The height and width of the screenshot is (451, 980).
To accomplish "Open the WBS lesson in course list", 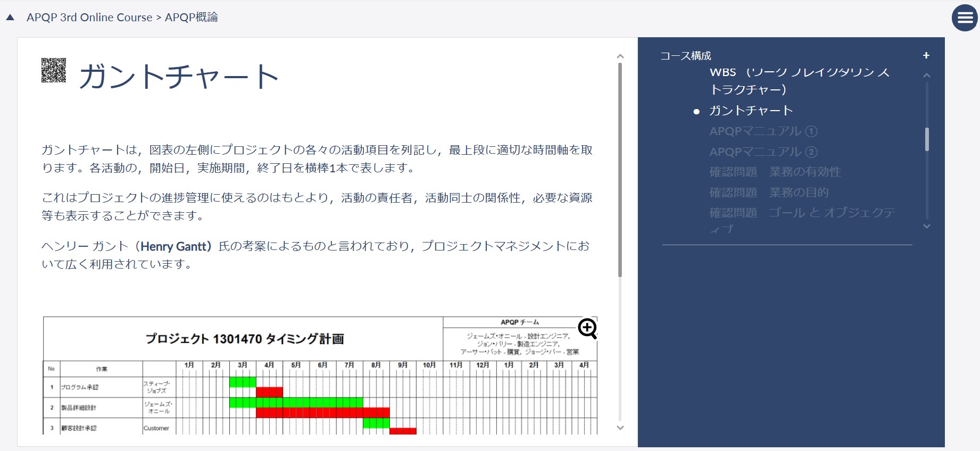I will (x=799, y=81).
